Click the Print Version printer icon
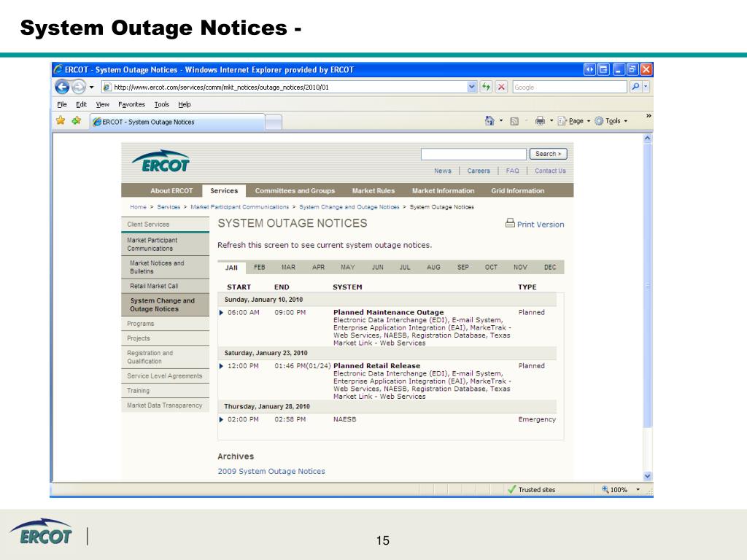747x560 pixels. pos(510,223)
